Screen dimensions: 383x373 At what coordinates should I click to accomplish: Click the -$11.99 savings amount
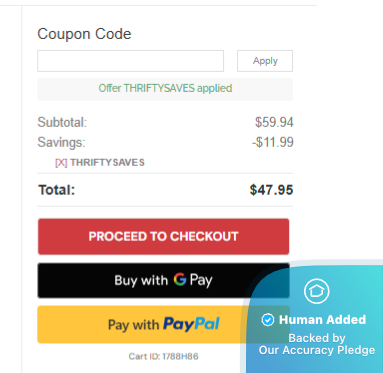[273, 142]
